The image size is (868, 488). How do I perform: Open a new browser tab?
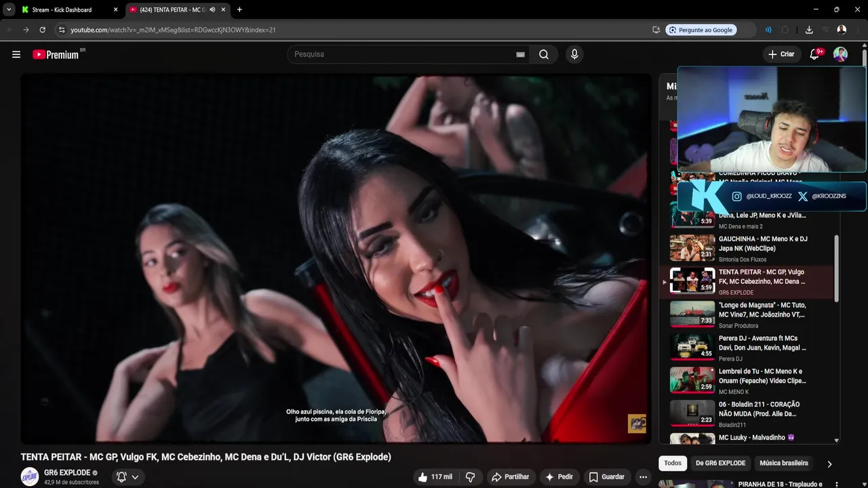(239, 9)
